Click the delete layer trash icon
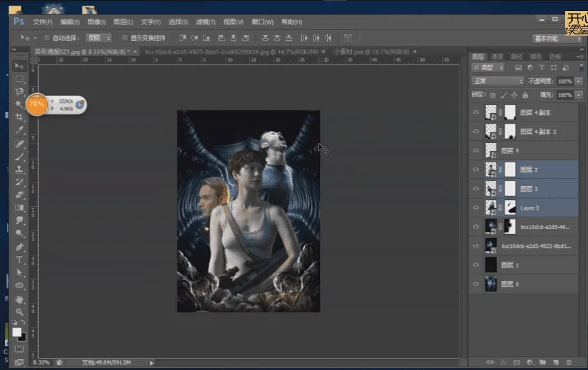588x370 pixels. [x=569, y=362]
